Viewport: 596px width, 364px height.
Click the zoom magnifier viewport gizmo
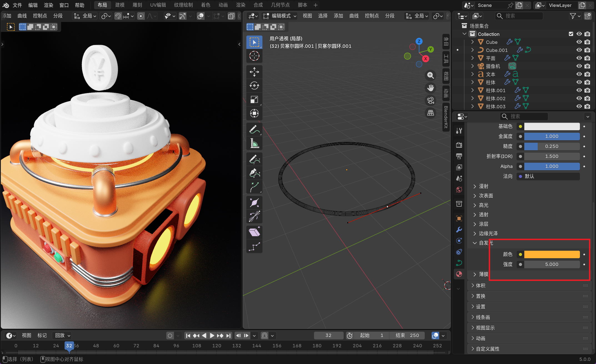[430, 75]
